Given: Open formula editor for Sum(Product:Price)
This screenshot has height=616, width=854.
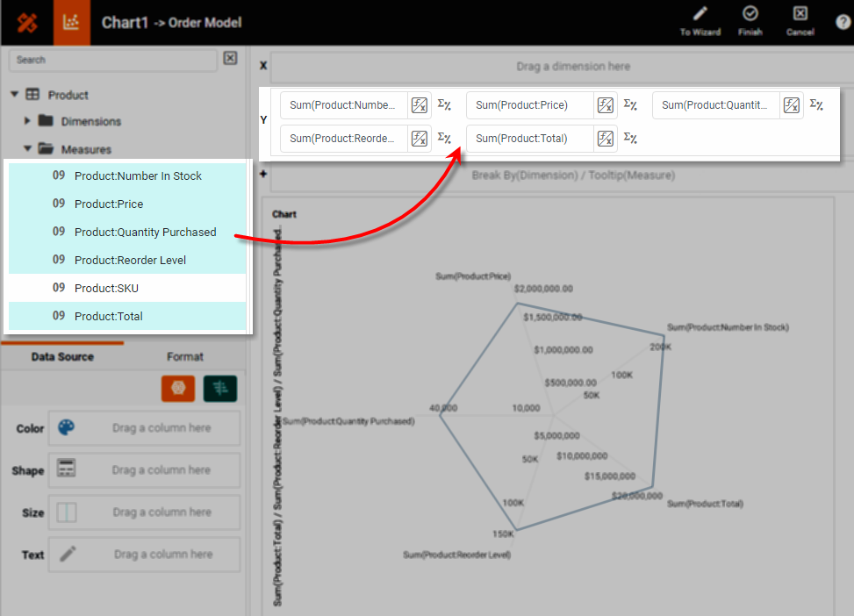Looking at the screenshot, I should (x=606, y=105).
